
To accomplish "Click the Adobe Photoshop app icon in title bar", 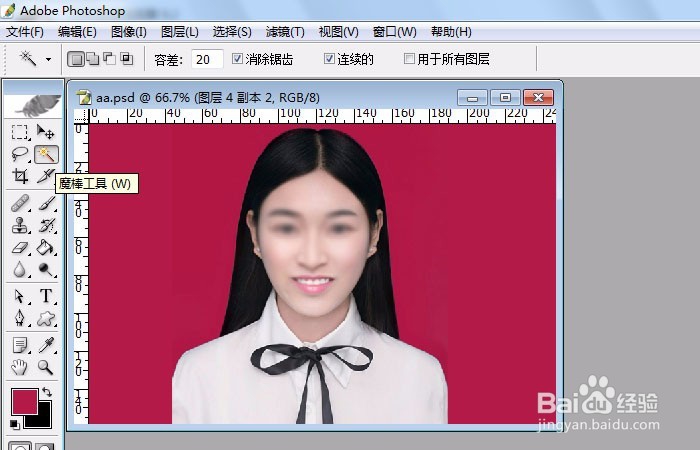I will pyautogui.click(x=8, y=10).
